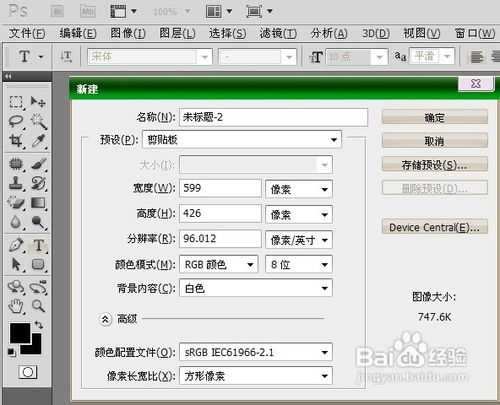
Task: Collapse the toolbox panel with double arrows
Action: coord(8,76)
